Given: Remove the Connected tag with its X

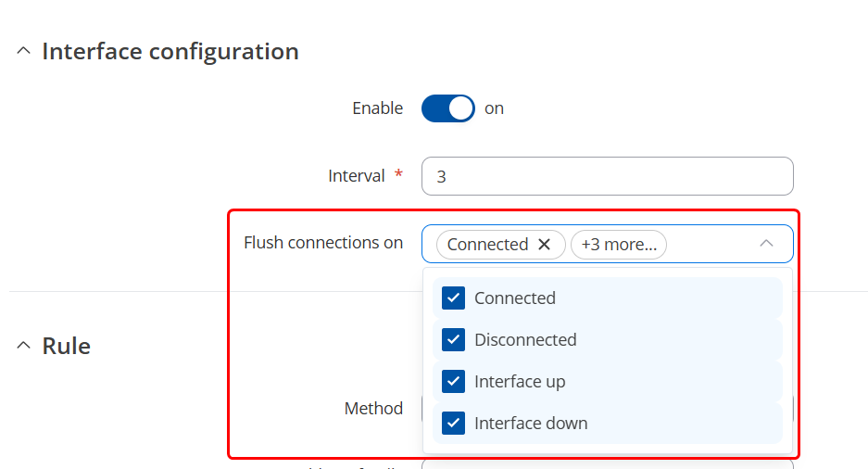Looking at the screenshot, I should click(545, 244).
